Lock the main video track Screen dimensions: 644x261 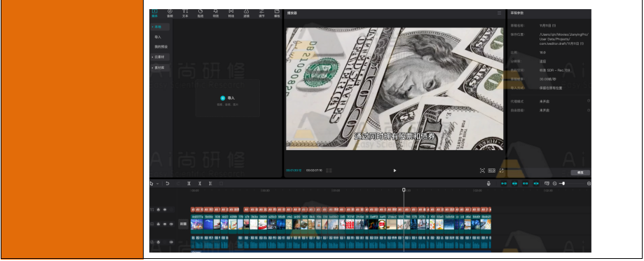tap(158, 225)
